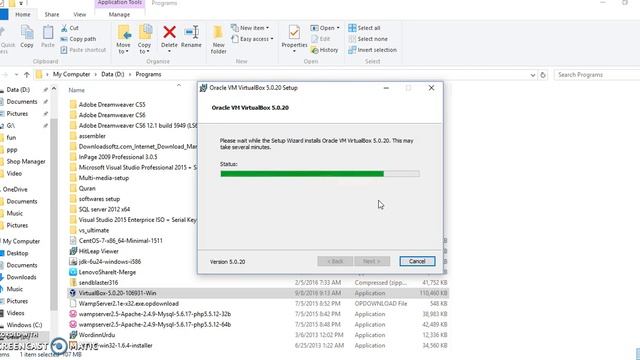The height and width of the screenshot is (360, 640).
Task: Click the disabled Back button in setup
Action: point(335,262)
